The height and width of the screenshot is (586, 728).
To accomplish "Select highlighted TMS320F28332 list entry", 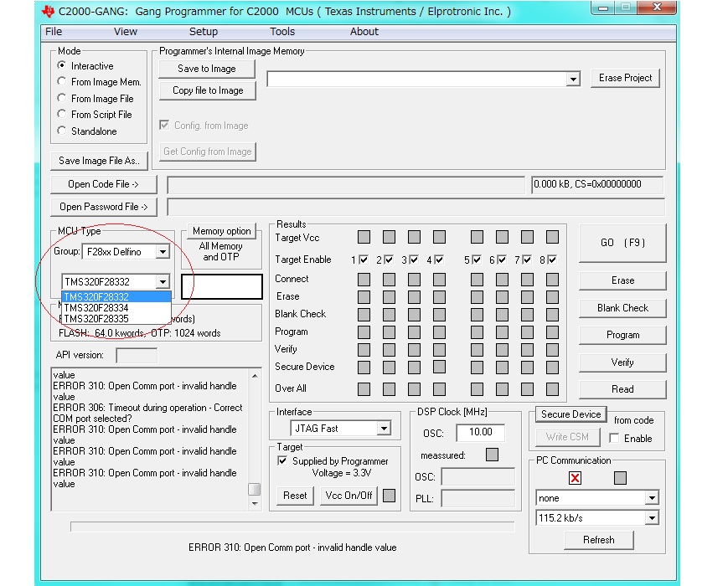I will [x=116, y=297].
